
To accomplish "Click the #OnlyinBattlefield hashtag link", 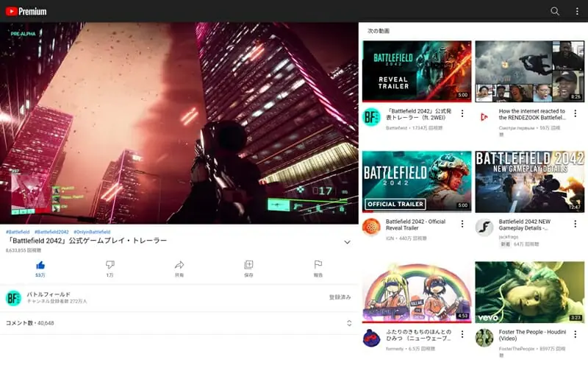I will [x=92, y=232].
